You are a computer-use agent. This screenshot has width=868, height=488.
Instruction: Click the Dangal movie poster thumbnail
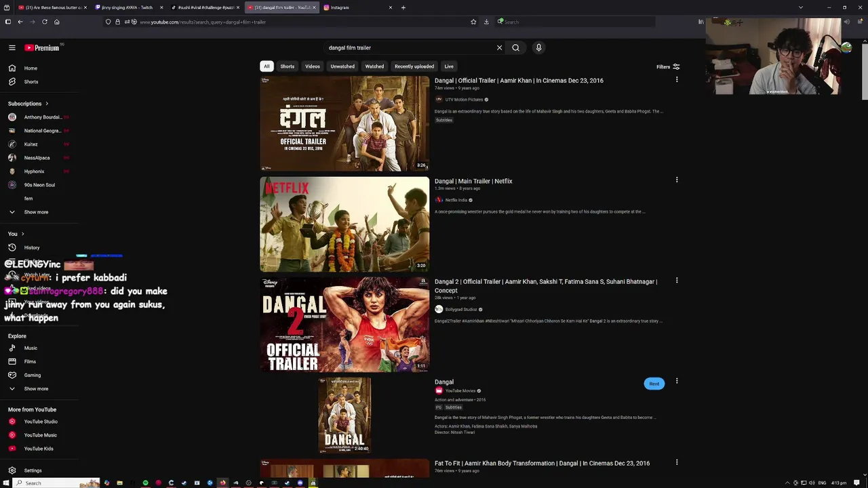(x=344, y=415)
